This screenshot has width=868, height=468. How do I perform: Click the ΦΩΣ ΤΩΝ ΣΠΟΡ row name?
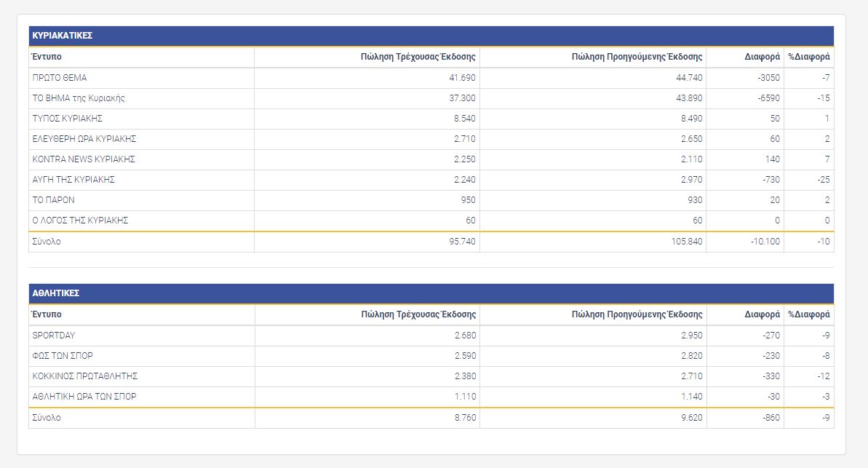coord(63,356)
